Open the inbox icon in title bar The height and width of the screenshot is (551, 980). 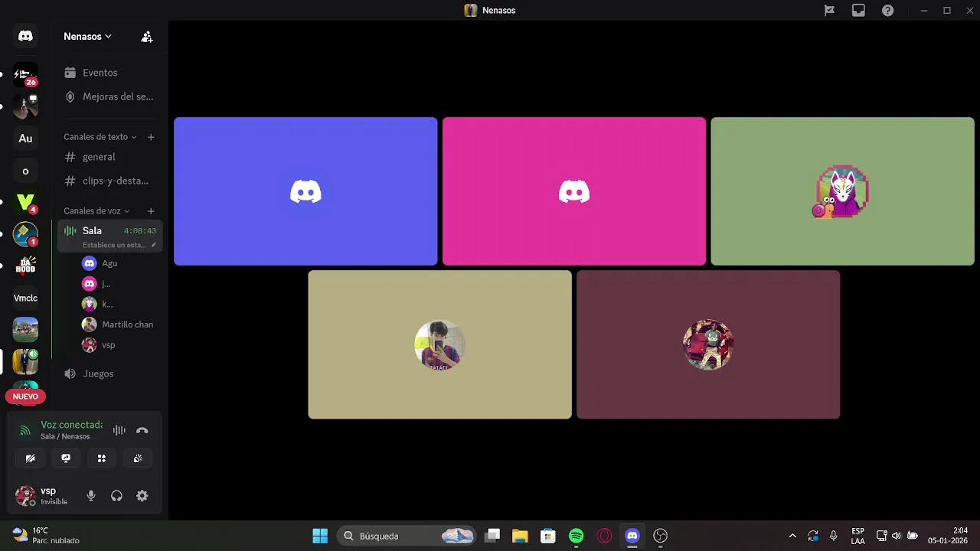[858, 11]
